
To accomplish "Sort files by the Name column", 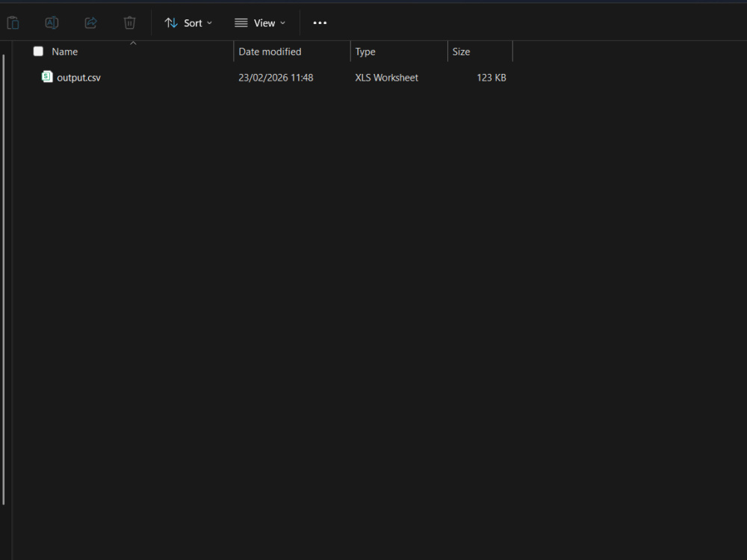I will tap(65, 52).
